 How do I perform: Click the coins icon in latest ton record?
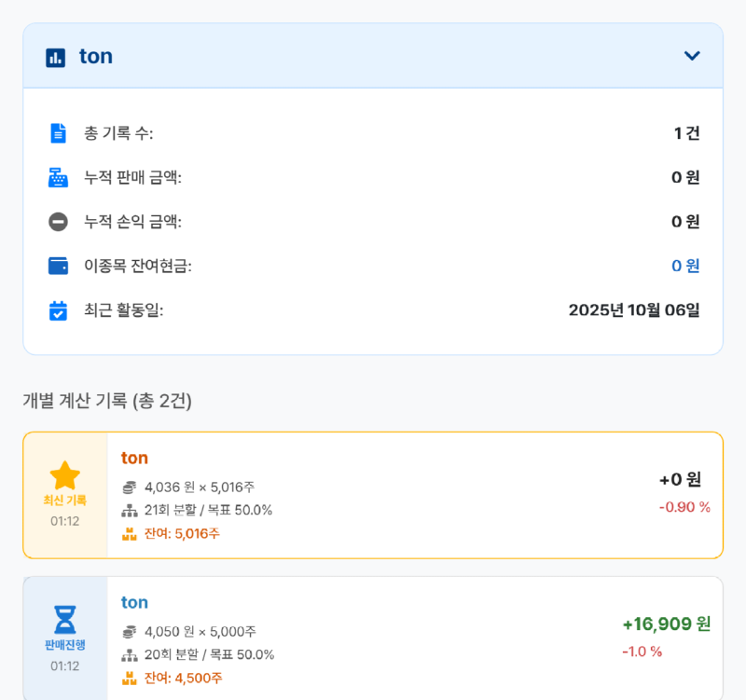pos(130,487)
